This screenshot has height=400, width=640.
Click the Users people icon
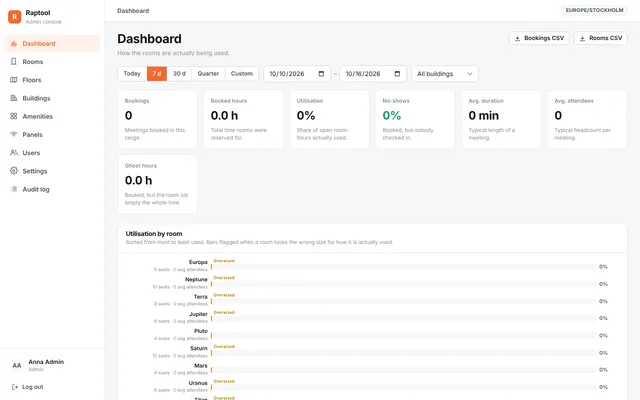pyautogui.click(x=14, y=153)
